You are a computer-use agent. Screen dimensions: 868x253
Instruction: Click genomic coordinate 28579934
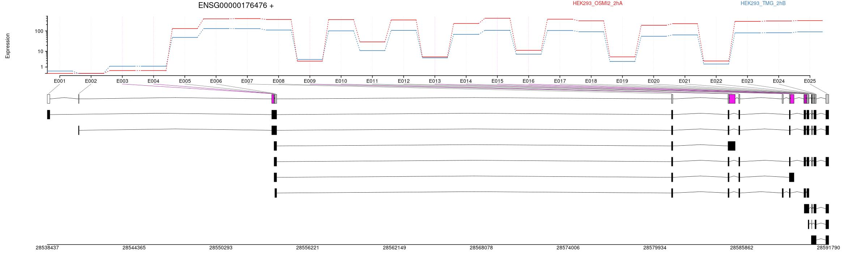point(655,248)
